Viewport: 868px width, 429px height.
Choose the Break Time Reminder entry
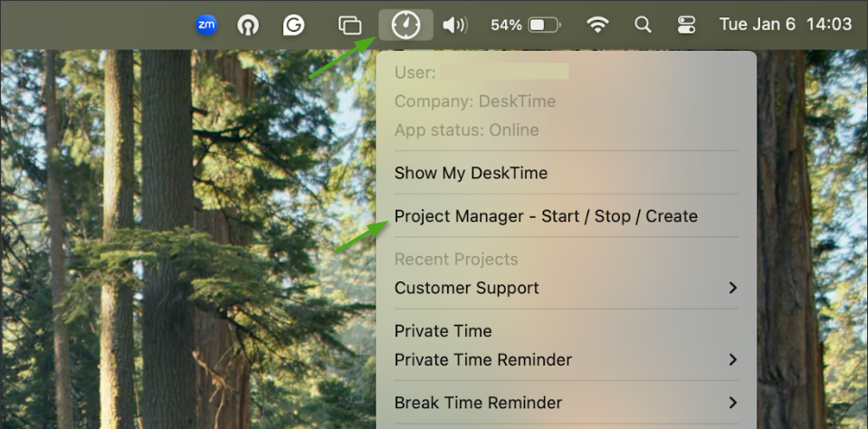[x=478, y=403]
